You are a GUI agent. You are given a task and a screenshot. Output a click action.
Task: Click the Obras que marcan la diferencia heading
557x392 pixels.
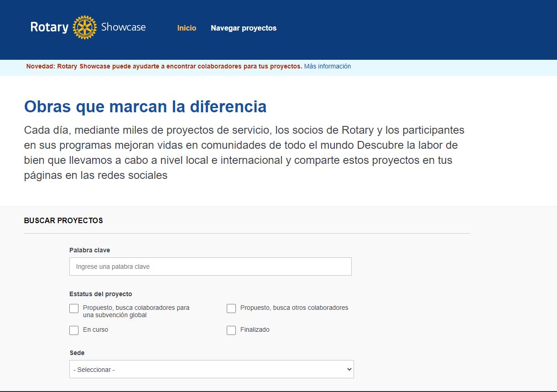click(x=145, y=106)
